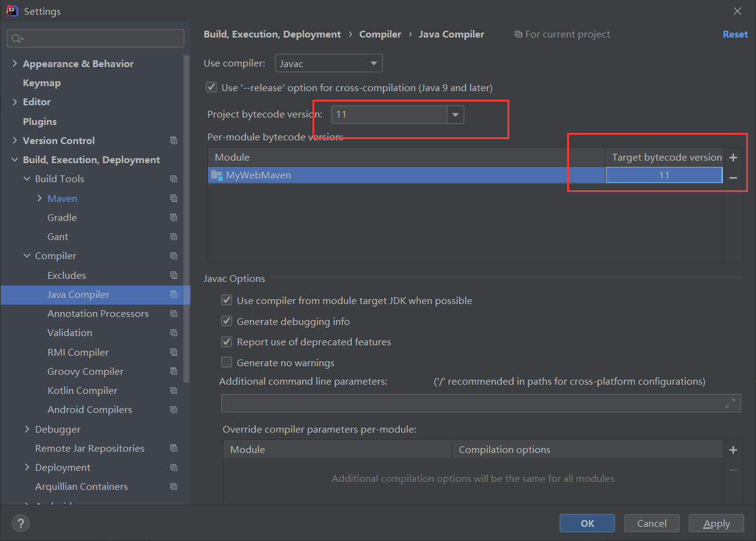Click the project-level icon beside Gradle
The width and height of the screenshot is (756, 541).
coord(173,217)
